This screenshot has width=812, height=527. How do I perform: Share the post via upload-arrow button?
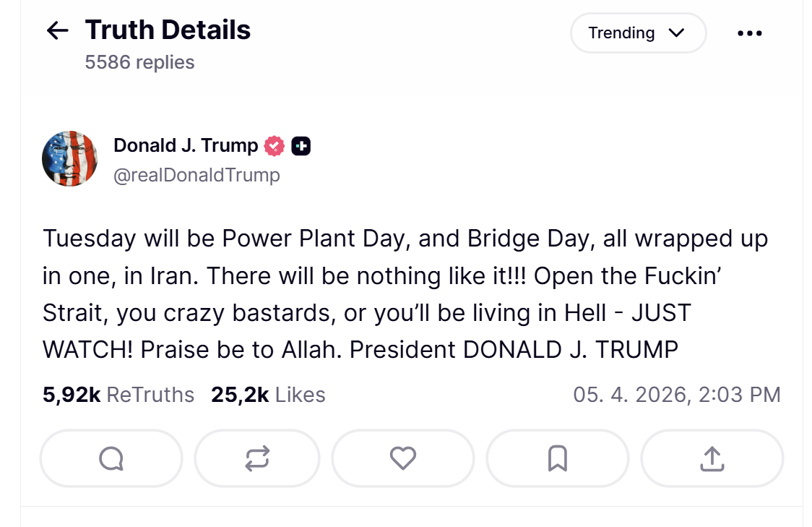(x=712, y=458)
